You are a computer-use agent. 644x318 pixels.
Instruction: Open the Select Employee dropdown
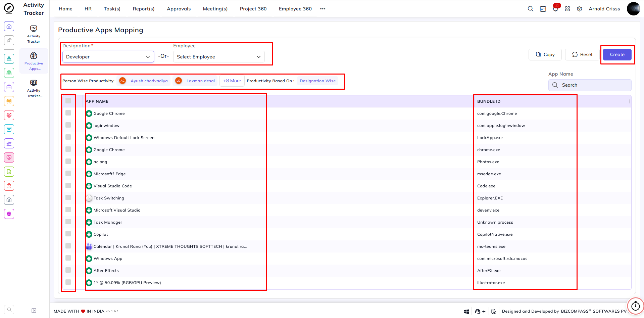click(x=219, y=57)
